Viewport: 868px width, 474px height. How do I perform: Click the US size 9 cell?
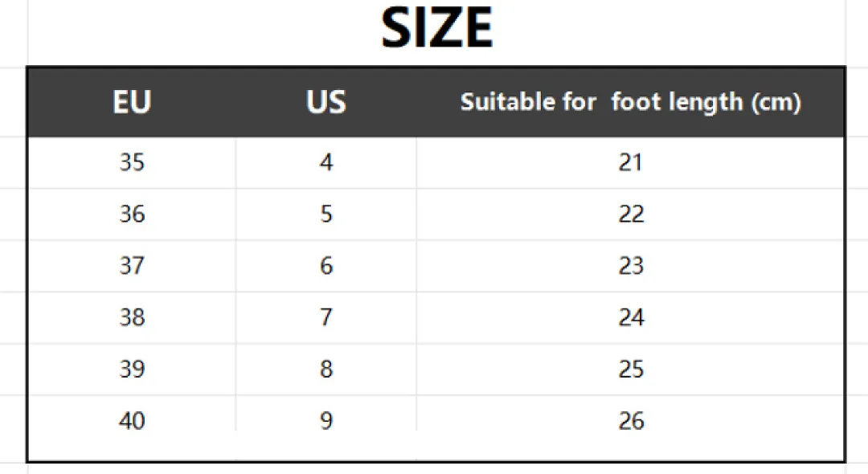(x=326, y=421)
